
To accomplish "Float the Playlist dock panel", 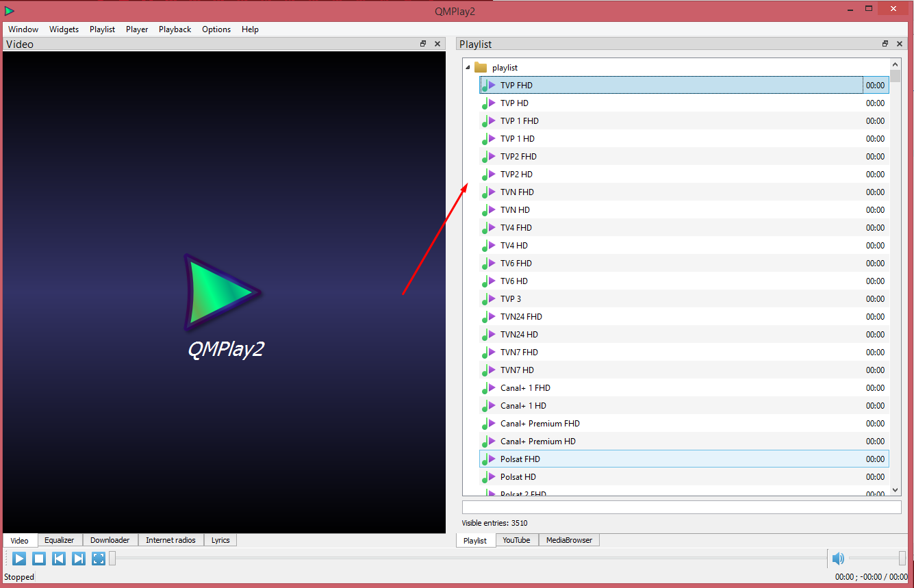I will [885, 44].
